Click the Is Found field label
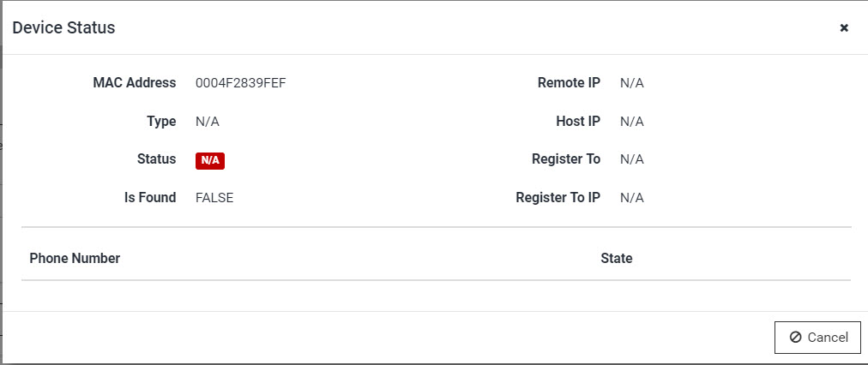This screenshot has width=868, height=365. tap(150, 197)
